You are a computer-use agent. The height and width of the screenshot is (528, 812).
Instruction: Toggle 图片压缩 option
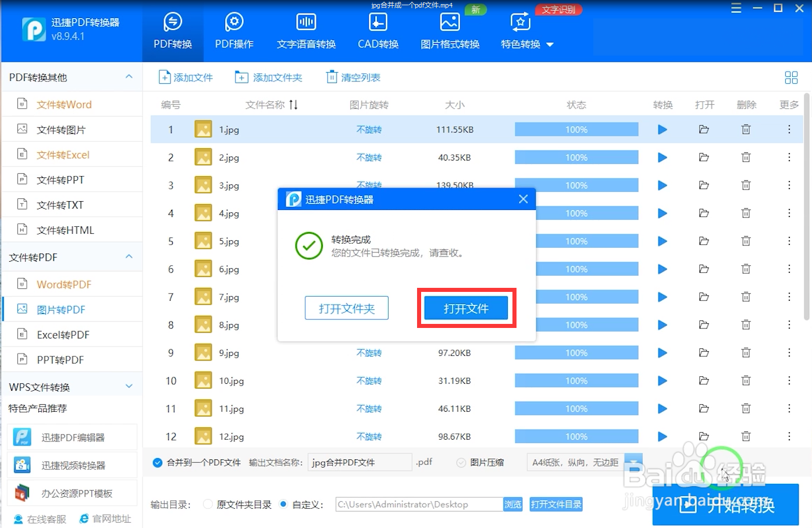(x=461, y=463)
